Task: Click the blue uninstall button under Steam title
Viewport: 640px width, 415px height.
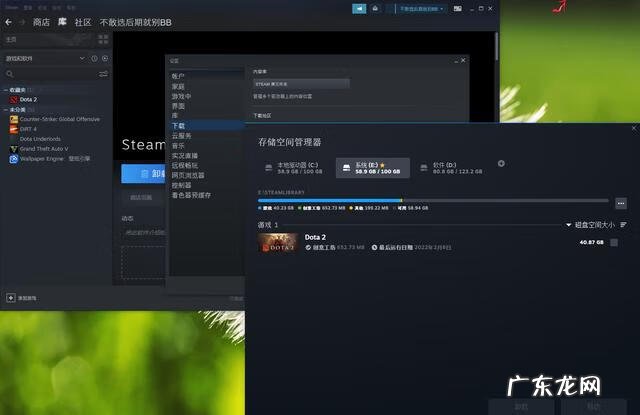Action: 144,174
